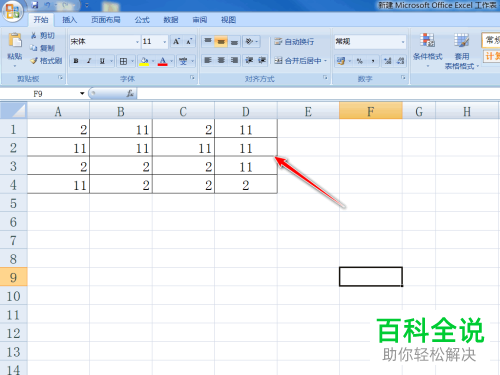Toggle Underline formatting
This screenshot has width=500, height=375.
click(102, 61)
